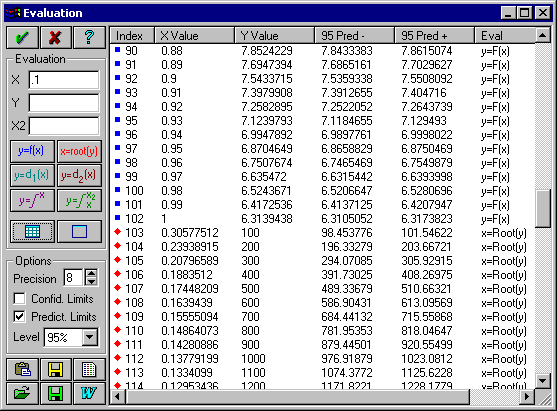Uncheck the Predict. Limits checkbox
Viewport: 557px width, 411px height.
(x=20, y=317)
